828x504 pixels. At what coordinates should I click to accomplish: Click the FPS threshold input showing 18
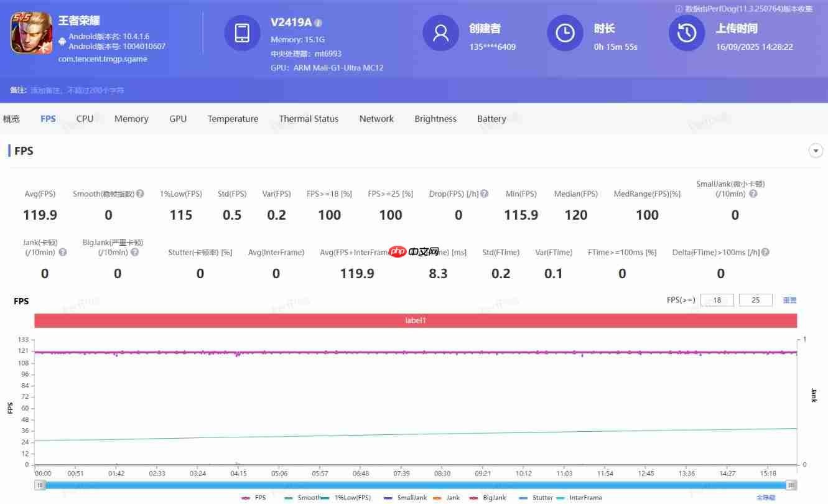coord(717,300)
